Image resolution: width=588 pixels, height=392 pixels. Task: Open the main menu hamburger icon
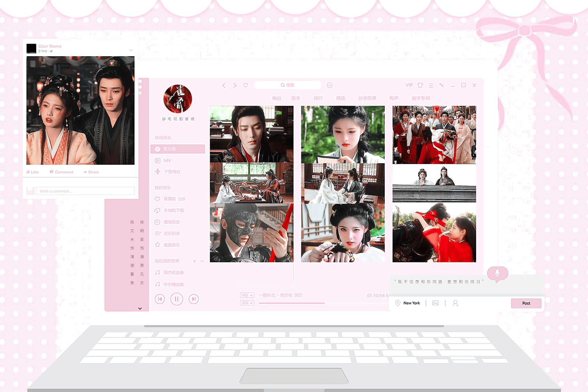[x=431, y=85]
